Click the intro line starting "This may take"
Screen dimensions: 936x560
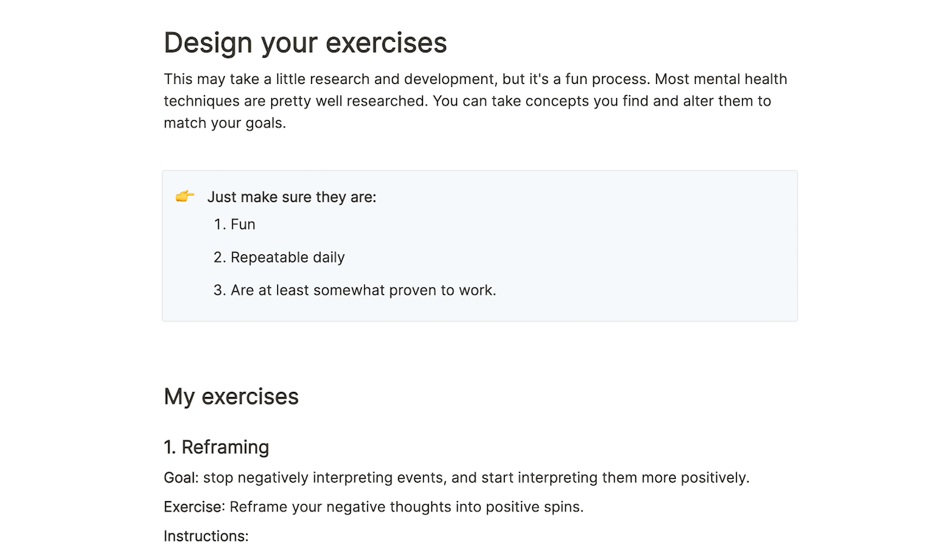[x=369, y=79]
